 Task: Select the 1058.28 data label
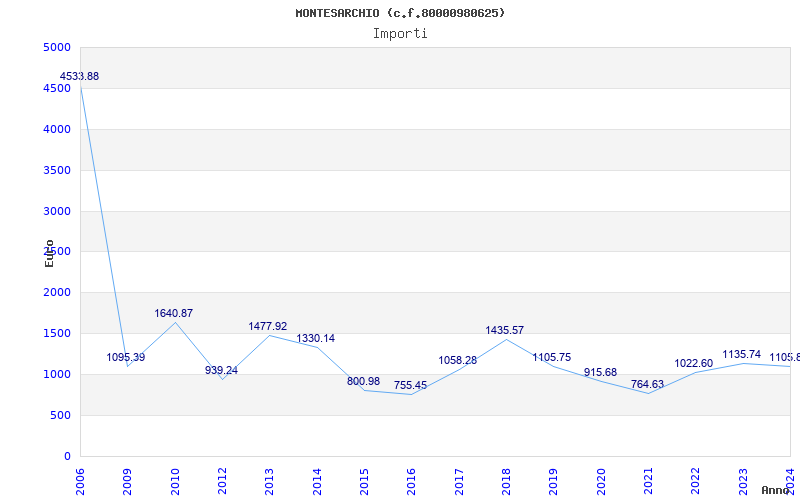coord(458,361)
